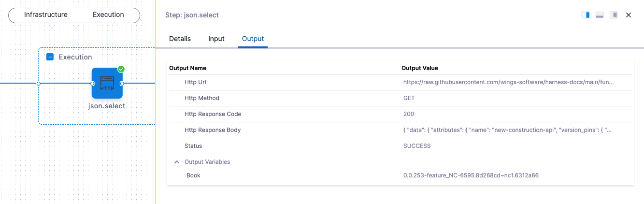Screen dimensions: 644x204
Task: Collapse the Output Variables section
Action: pos(177,162)
